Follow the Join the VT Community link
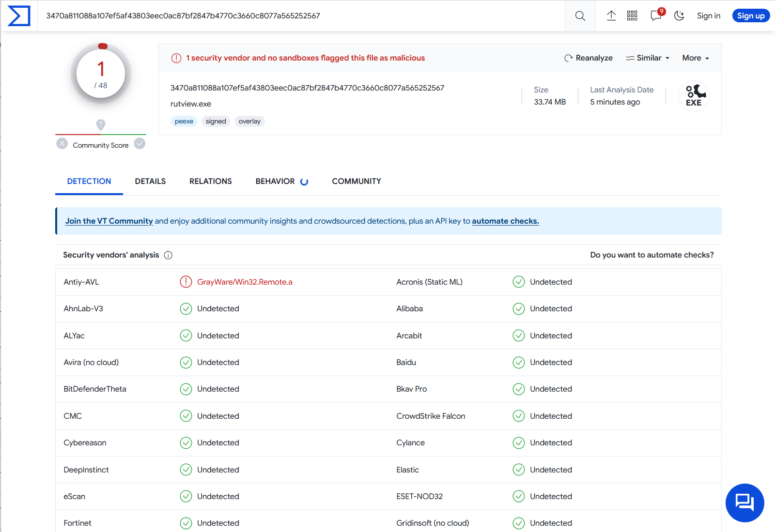 tap(109, 221)
